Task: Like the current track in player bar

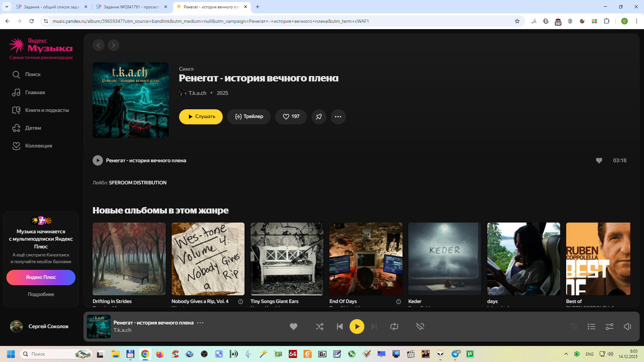Action: (293, 326)
